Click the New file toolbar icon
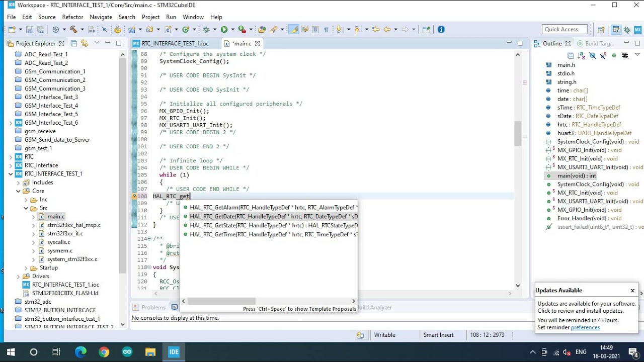The width and height of the screenshot is (644, 362). 12,30
